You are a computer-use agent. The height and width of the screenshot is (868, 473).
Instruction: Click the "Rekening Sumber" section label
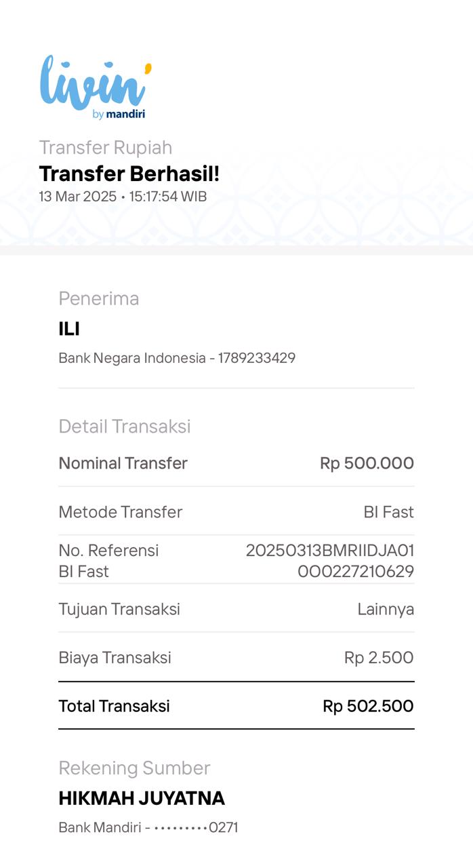(134, 768)
